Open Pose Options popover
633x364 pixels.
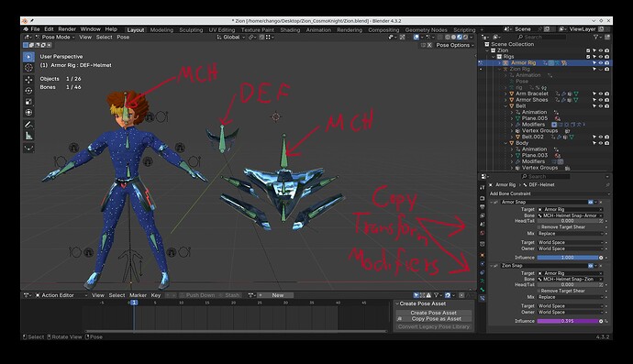click(x=454, y=45)
